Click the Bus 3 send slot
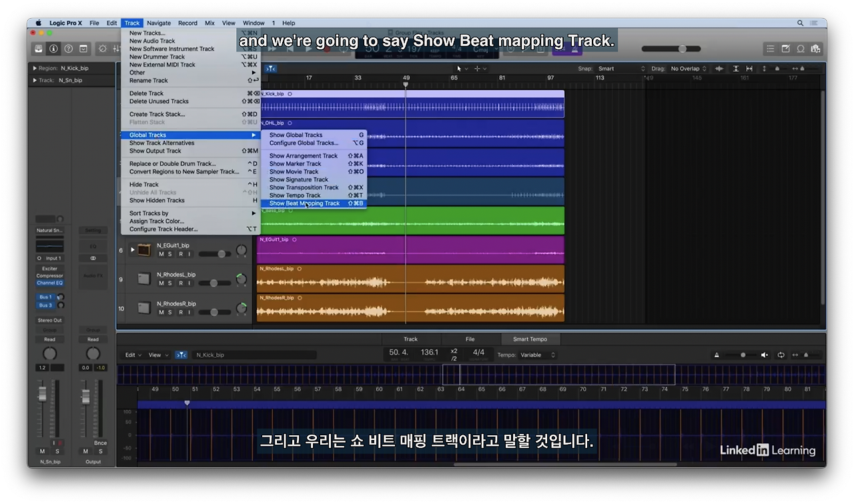The image size is (854, 504). click(45, 305)
